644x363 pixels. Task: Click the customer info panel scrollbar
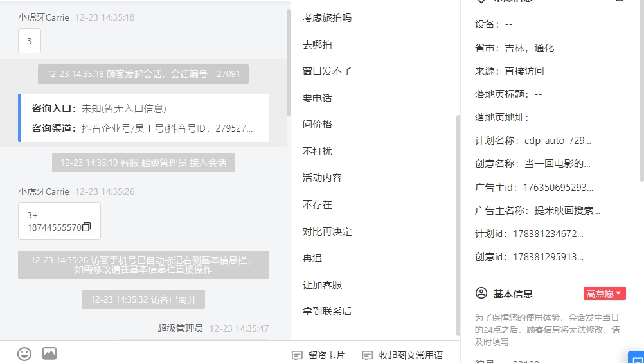tap(642, 91)
